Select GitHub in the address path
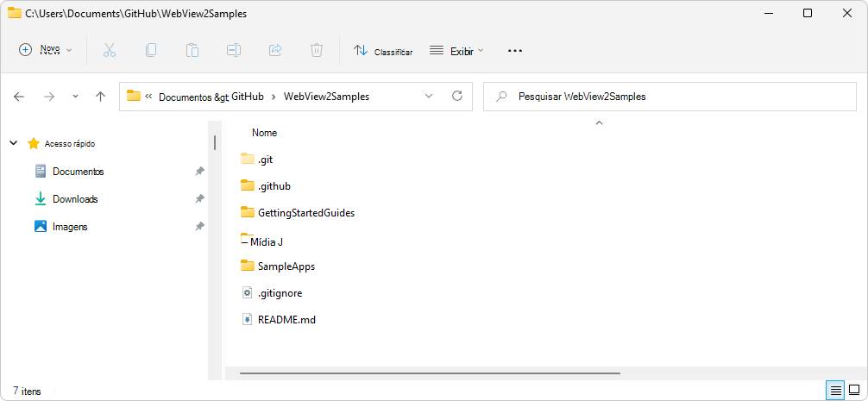The height and width of the screenshot is (401, 868). (x=247, y=97)
